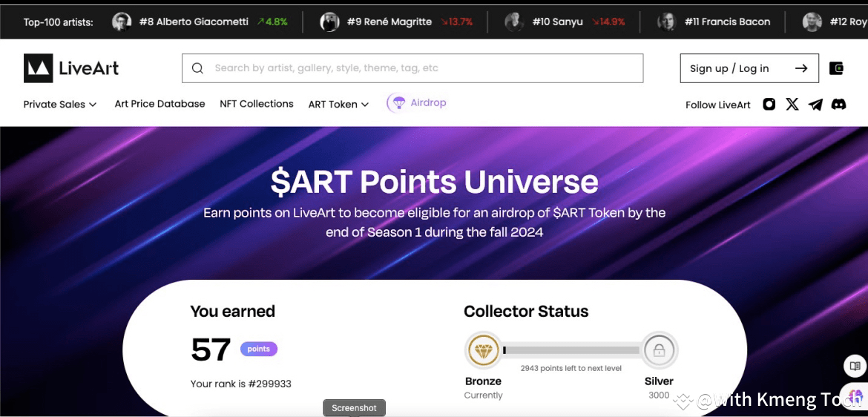Open the wallet icon beside Log in
The width and height of the screenshot is (868, 417).
tap(836, 68)
